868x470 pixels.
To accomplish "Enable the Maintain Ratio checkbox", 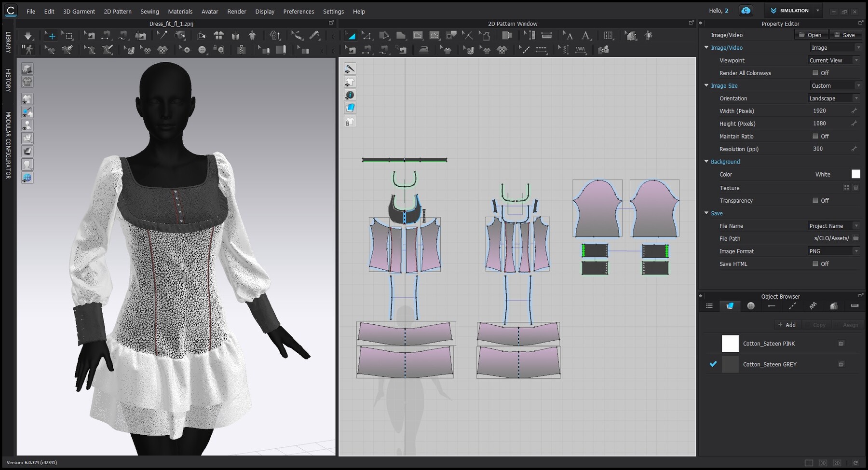I will (815, 137).
